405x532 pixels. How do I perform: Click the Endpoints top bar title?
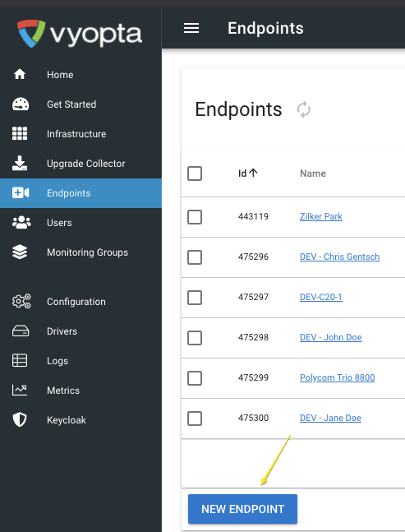point(265,28)
